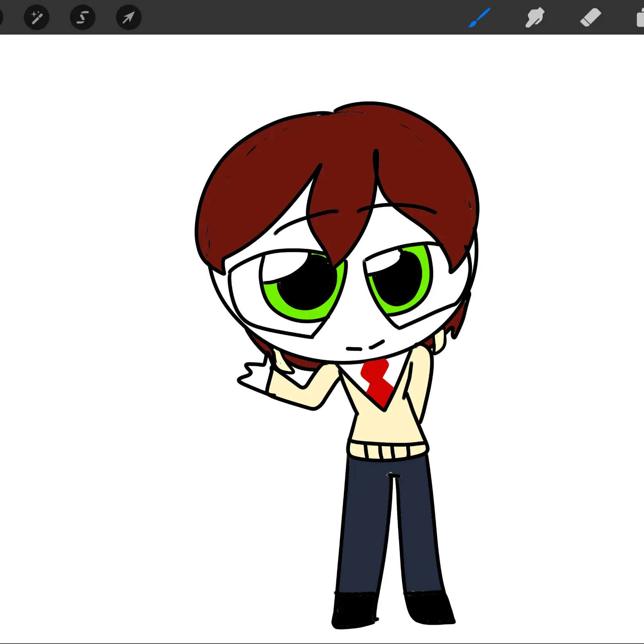Select the Transform arrow tool
Image resolution: width=644 pixels, height=644 pixels.
128,17
